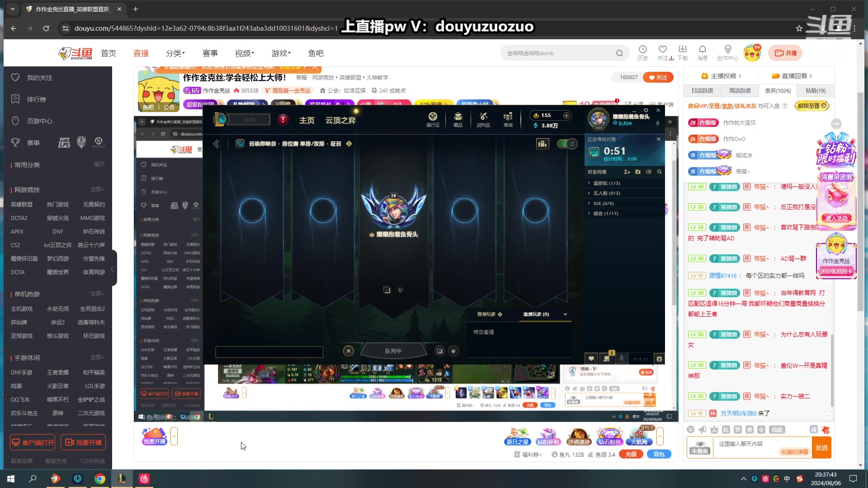This screenshot has width=868, height=488.
Task: Click the new folder icon in friends list
Action: pyautogui.click(x=638, y=172)
